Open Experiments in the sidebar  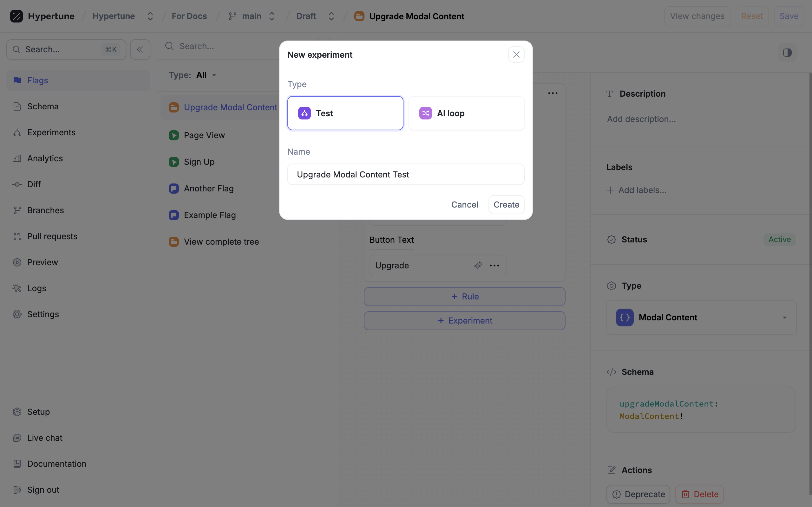point(51,132)
